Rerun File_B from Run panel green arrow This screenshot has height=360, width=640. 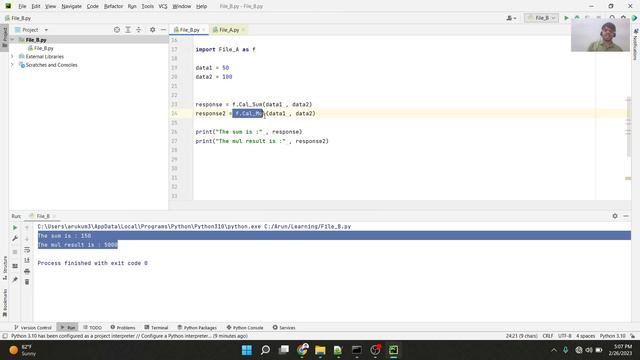pyautogui.click(x=15, y=227)
